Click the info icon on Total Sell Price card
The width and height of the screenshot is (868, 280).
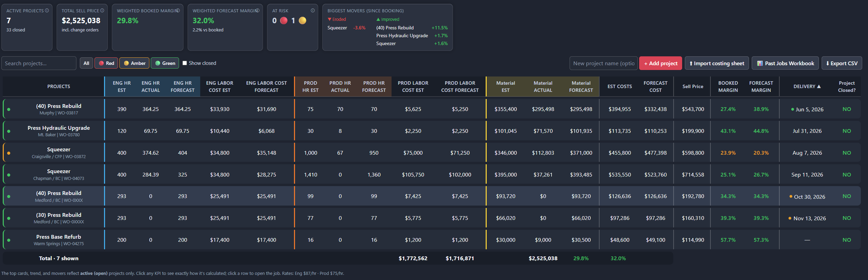[x=102, y=11]
